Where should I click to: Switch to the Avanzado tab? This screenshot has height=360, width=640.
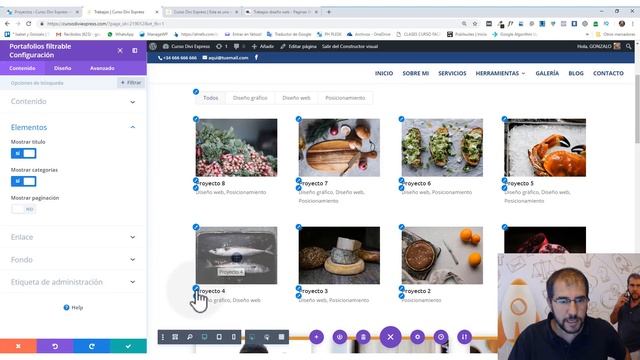pos(102,68)
